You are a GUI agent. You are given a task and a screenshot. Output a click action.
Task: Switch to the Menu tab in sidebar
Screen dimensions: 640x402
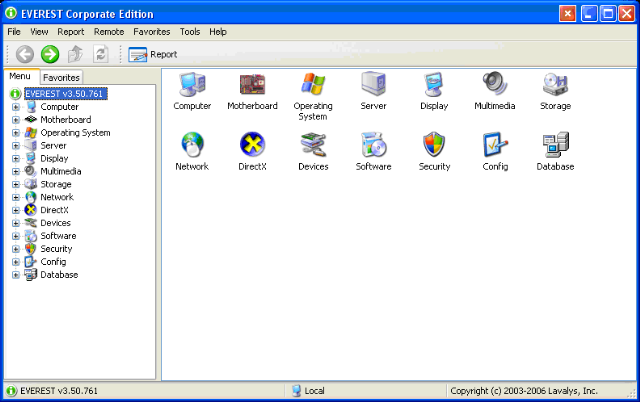(x=20, y=76)
